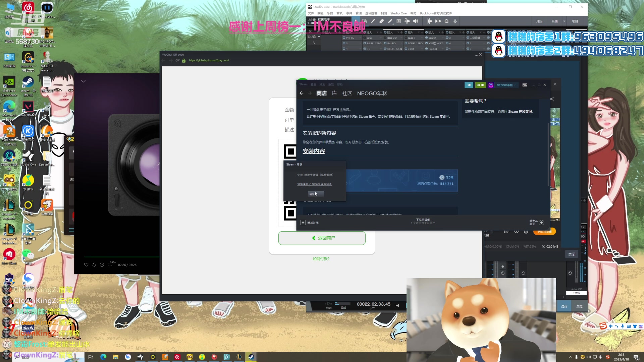Open the 编辑 menu in Studio One
The image size is (644, 362).
321,13
